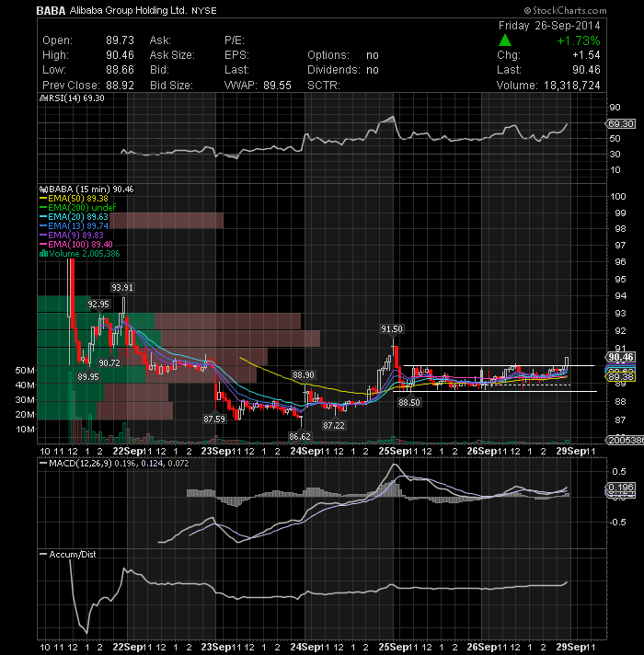Click the 2005386 volume tag on axis
This screenshot has width=644, height=655.
625,440
